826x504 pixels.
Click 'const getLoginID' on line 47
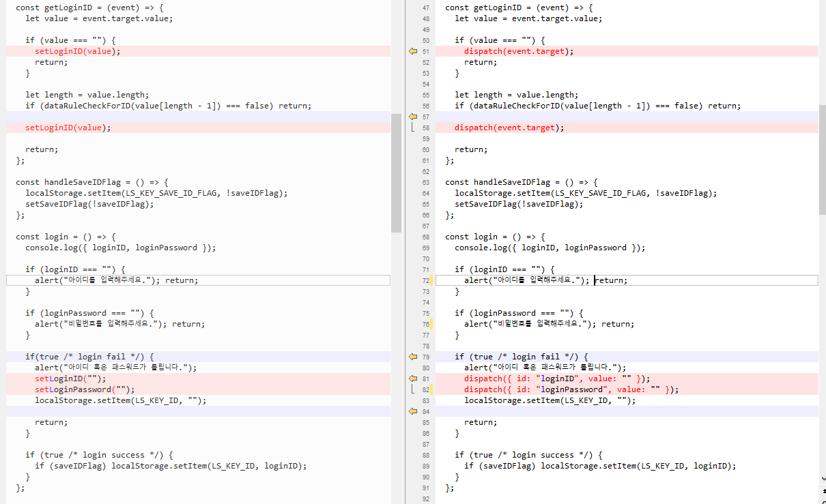[x=519, y=8]
